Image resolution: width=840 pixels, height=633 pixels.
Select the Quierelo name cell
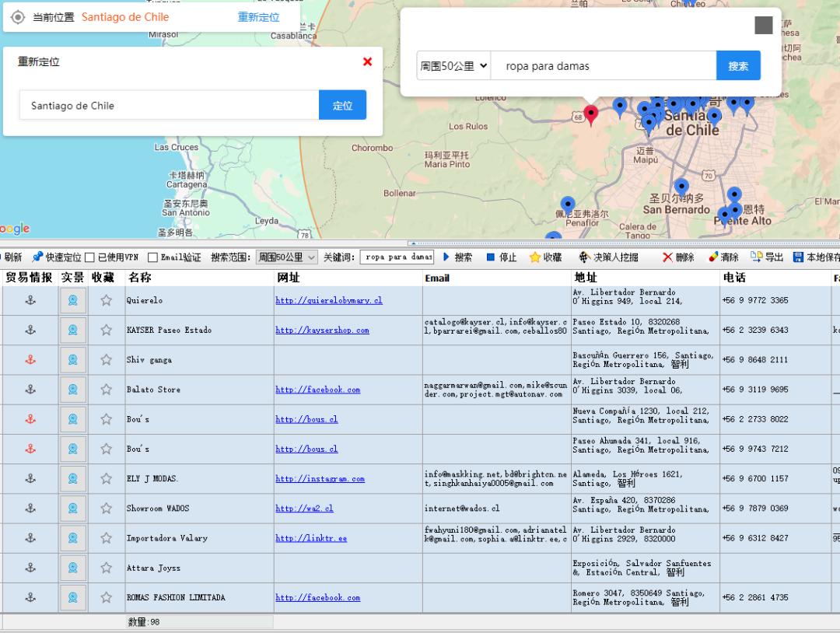199,300
